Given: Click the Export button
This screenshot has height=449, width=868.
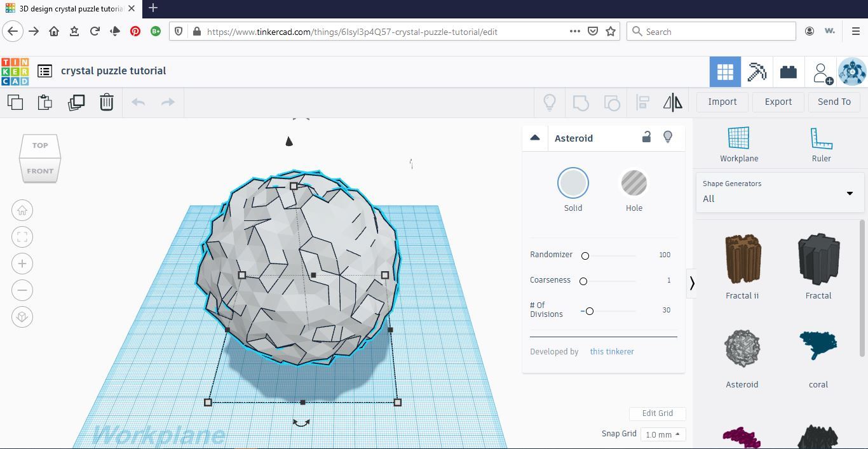Looking at the screenshot, I should (x=778, y=102).
